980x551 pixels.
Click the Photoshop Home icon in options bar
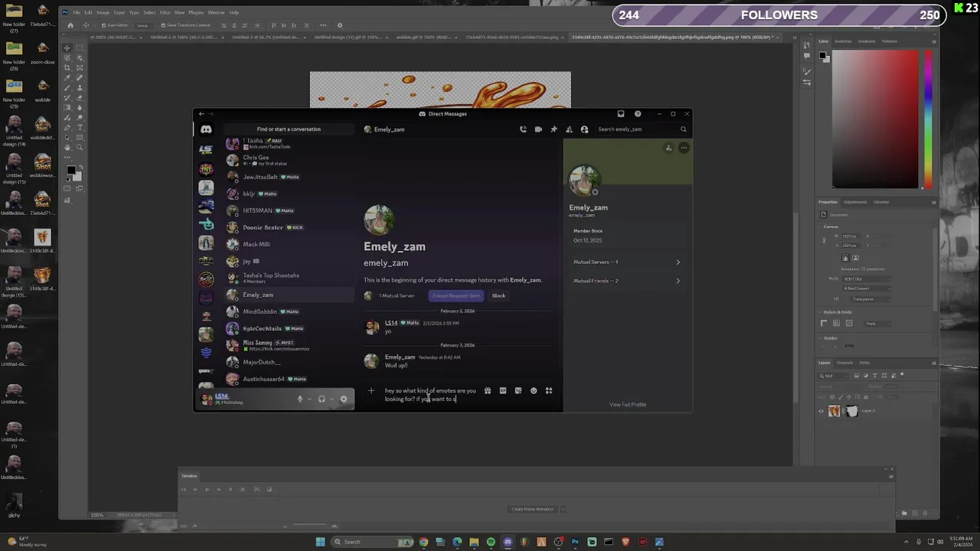tap(70, 25)
